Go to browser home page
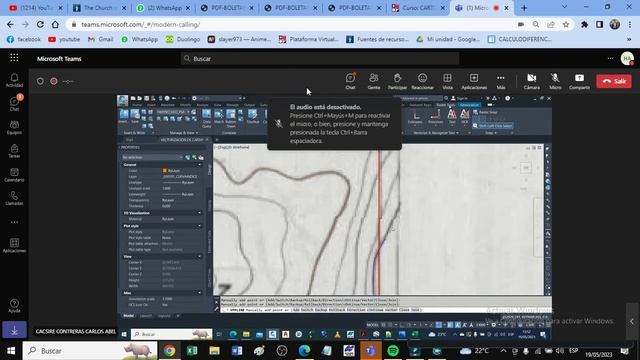640x360 pixels. tap(55, 24)
